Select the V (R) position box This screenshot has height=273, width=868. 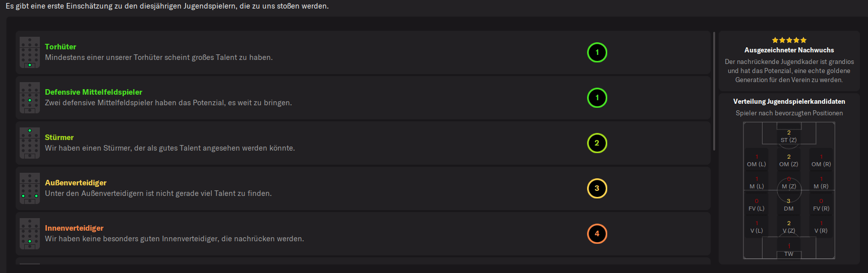click(x=821, y=227)
